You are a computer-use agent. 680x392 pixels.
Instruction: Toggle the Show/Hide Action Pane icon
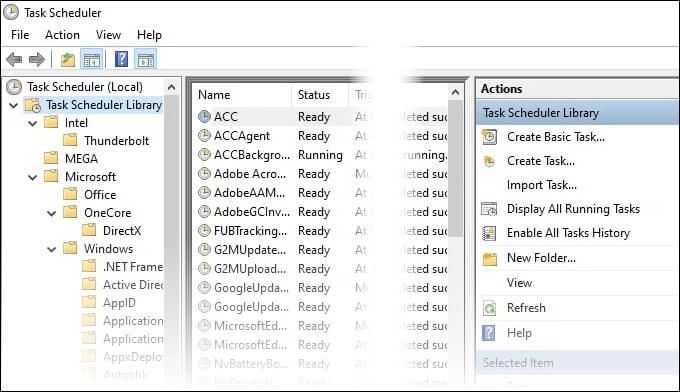(x=146, y=59)
